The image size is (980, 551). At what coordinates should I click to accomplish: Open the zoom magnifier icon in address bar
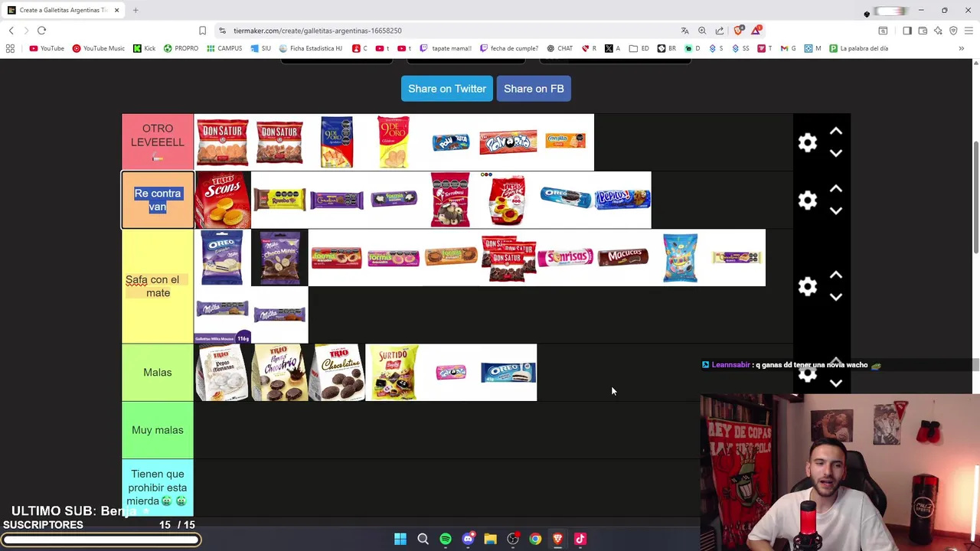[x=702, y=31]
